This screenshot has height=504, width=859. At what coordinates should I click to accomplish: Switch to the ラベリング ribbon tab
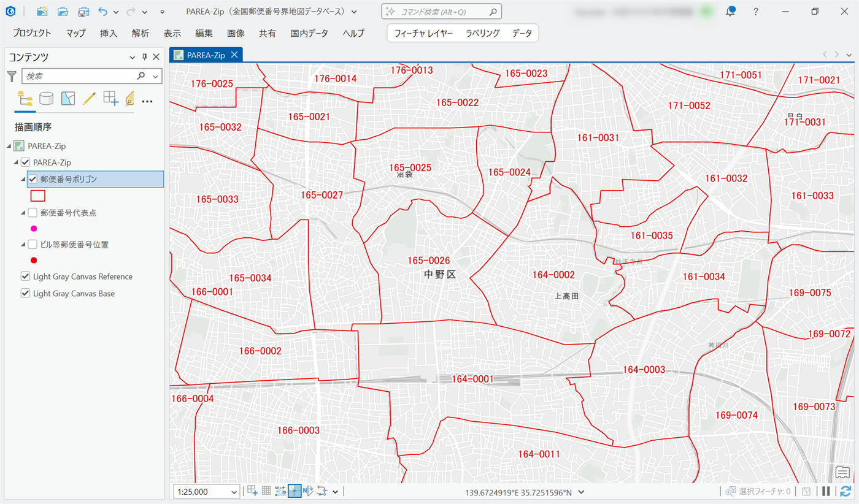[x=482, y=34]
